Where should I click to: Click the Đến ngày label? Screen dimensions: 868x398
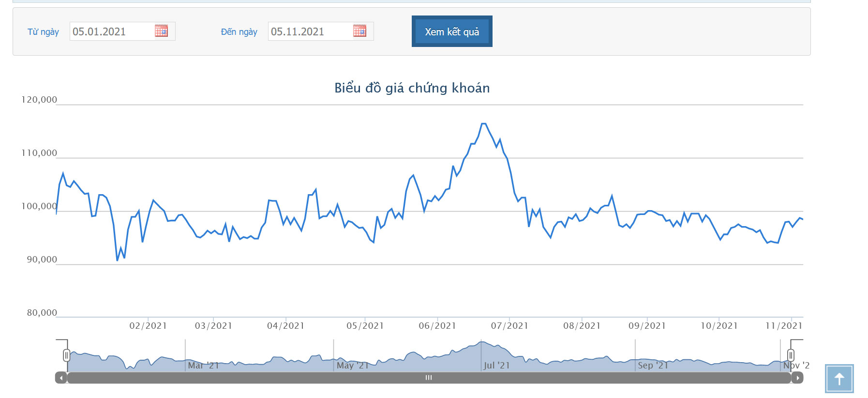(x=239, y=32)
